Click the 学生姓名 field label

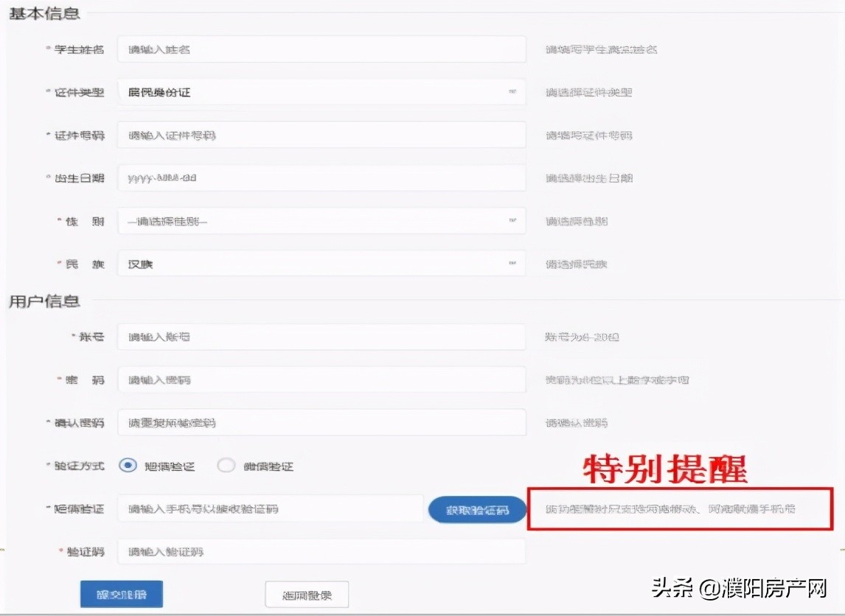click(79, 49)
